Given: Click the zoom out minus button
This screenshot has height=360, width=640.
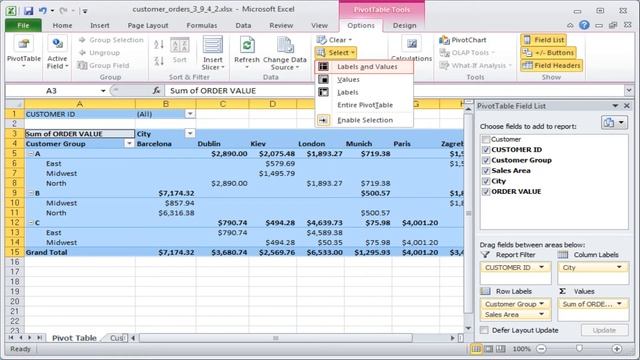Looking at the screenshot, I should coord(541,349).
